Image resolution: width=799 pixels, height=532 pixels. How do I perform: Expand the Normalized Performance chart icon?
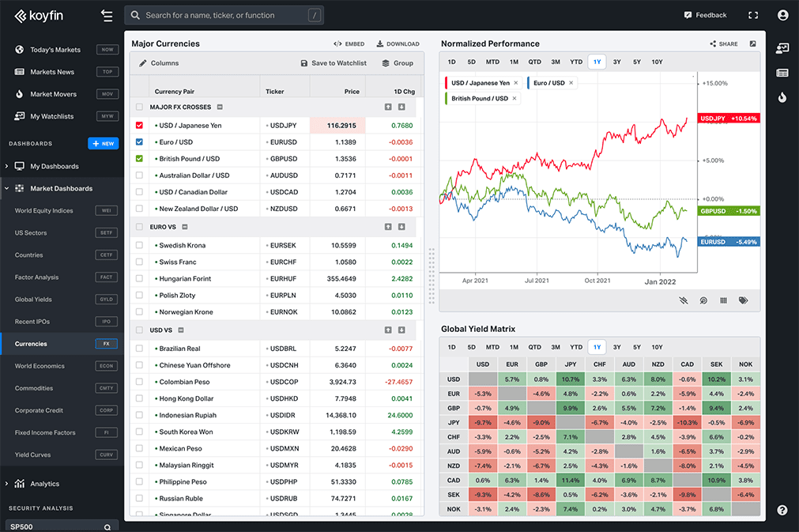click(752, 44)
